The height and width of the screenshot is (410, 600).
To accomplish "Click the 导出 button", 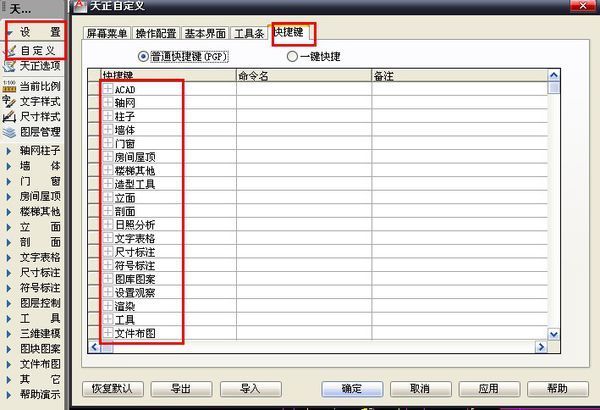I will (181, 389).
